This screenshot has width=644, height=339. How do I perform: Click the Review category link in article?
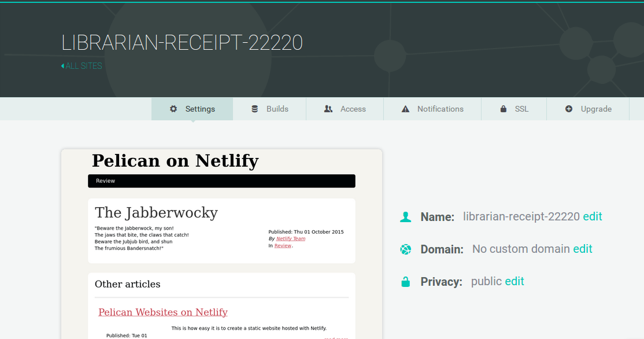(x=283, y=246)
